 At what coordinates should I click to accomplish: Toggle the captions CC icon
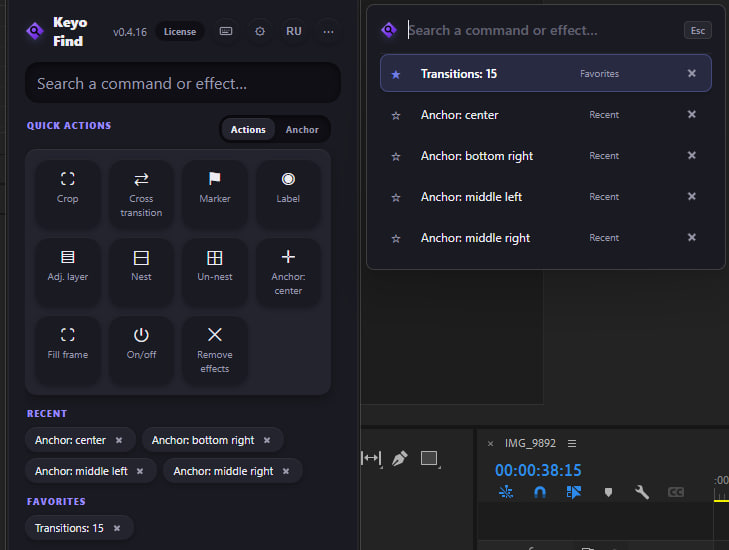676,492
